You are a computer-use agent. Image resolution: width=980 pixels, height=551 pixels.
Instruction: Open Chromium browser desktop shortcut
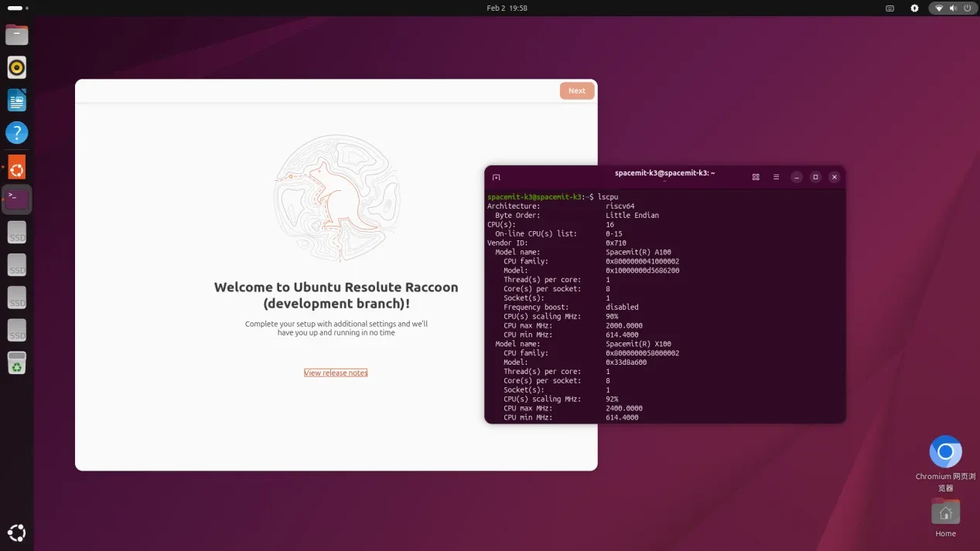[x=945, y=452]
